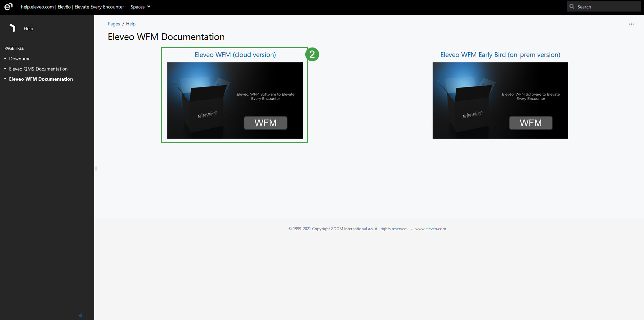This screenshot has height=320, width=644.
Task: Go to Help breadcrumb link
Action: pyautogui.click(x=131, y=24)
